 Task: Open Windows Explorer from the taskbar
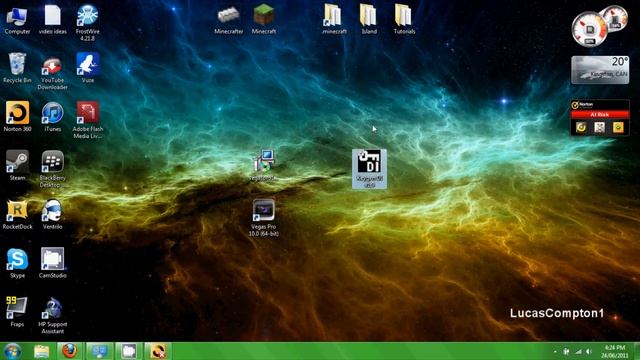tap(41, 351)
